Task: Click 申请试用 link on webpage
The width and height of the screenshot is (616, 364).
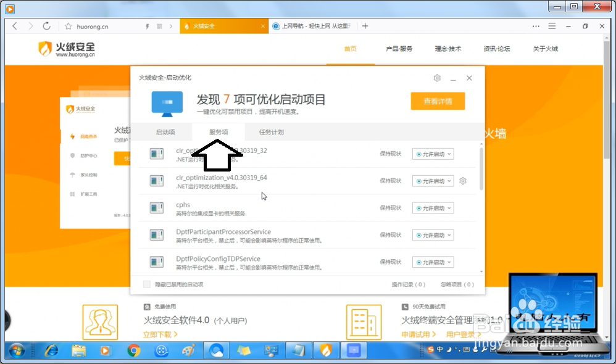Action: 418,334
